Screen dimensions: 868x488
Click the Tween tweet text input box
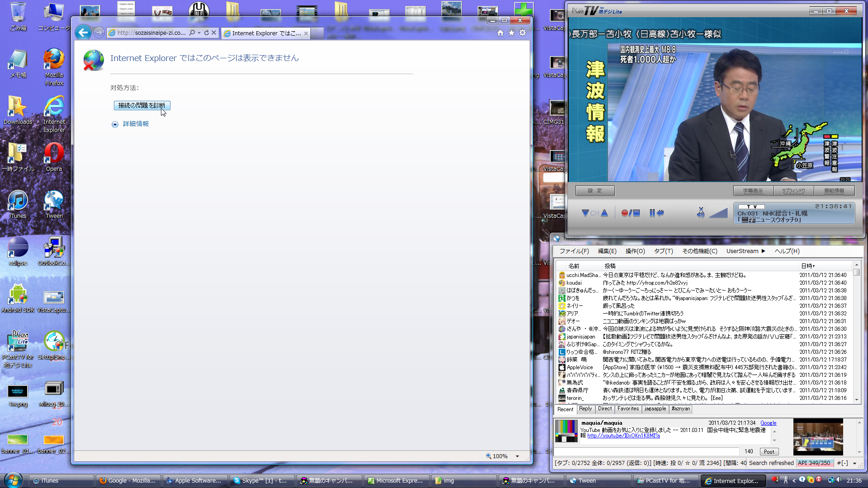tap(647, 451)
